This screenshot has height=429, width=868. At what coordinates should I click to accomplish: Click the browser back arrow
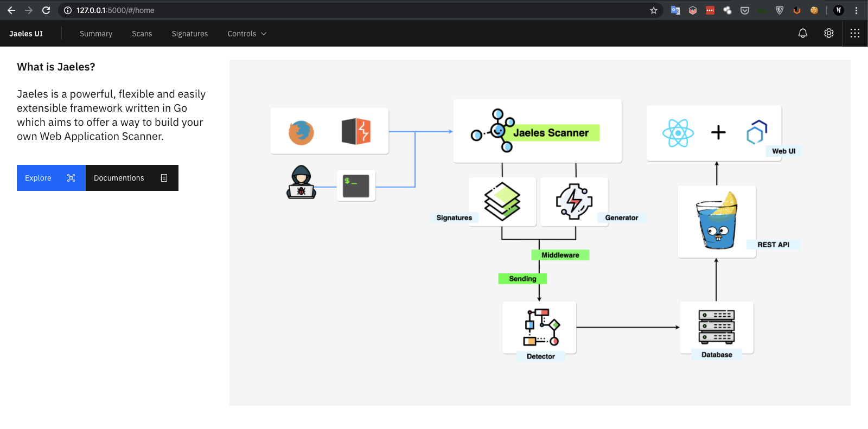[11, 10]
